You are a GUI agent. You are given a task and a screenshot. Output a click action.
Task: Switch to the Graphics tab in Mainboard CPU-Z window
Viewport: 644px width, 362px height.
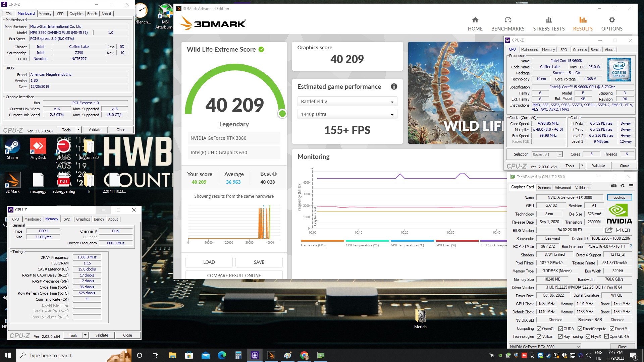click(76, 14)
